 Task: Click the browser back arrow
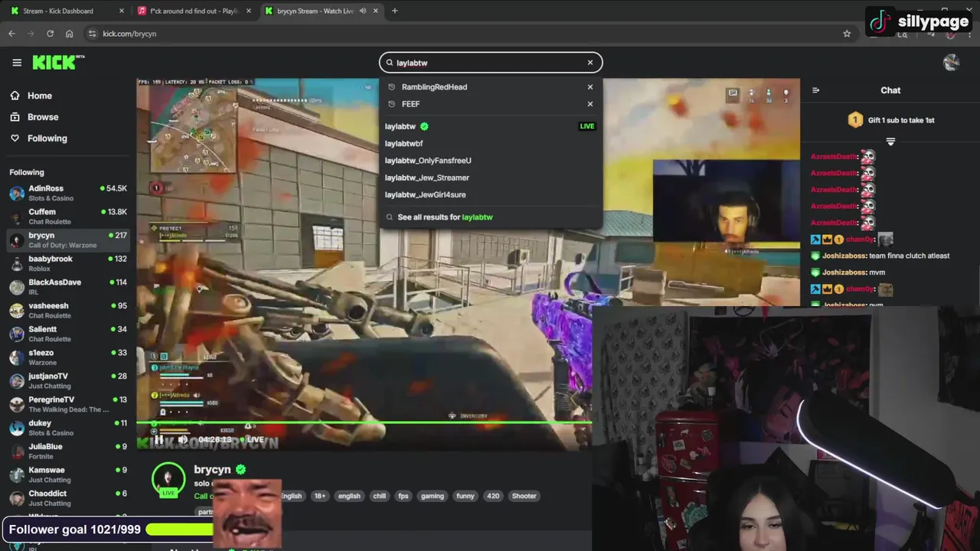pos(11,34)
